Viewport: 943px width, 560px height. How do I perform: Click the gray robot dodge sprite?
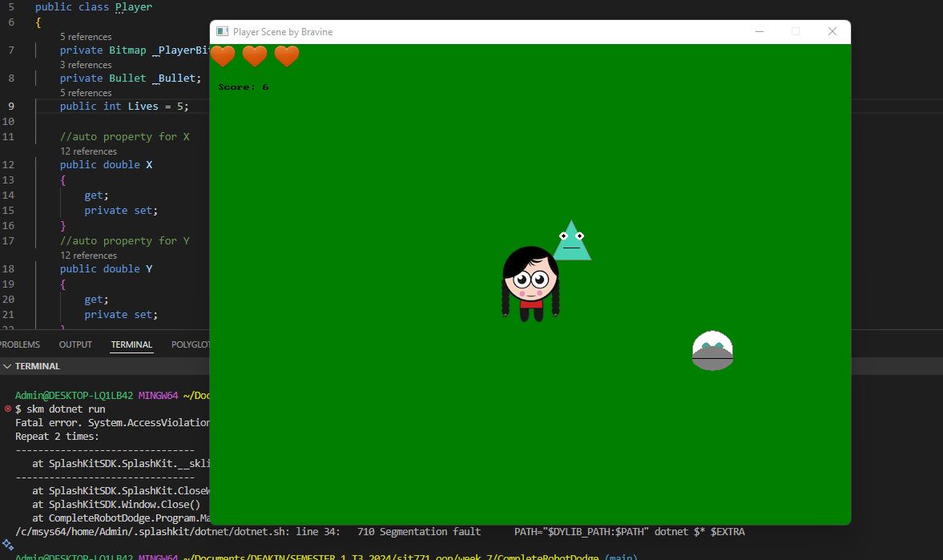coord(712,350)
